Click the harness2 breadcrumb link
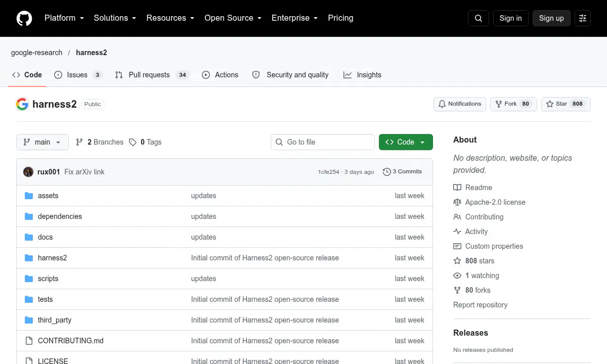The width and height of the screenshot is (607, 364). click(92, 53)
